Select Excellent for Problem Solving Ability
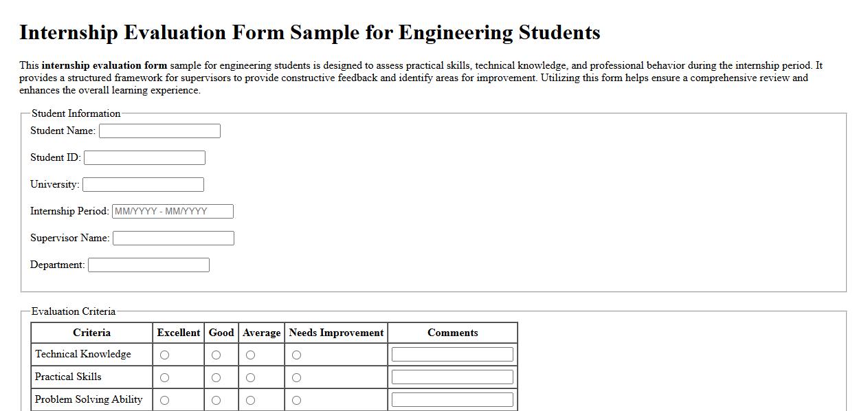The width and height of the screenshot is (868, 411). coord(164,399)
